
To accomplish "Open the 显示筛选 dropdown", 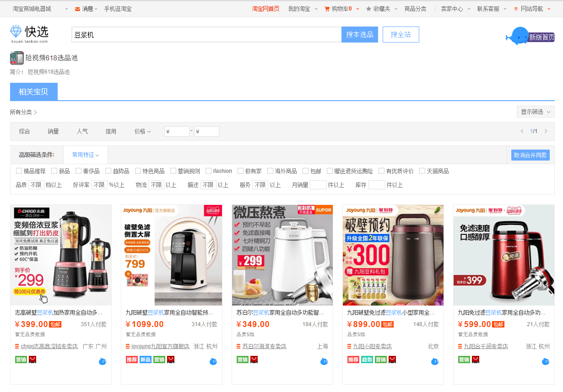I will click(x=536, y=112).
